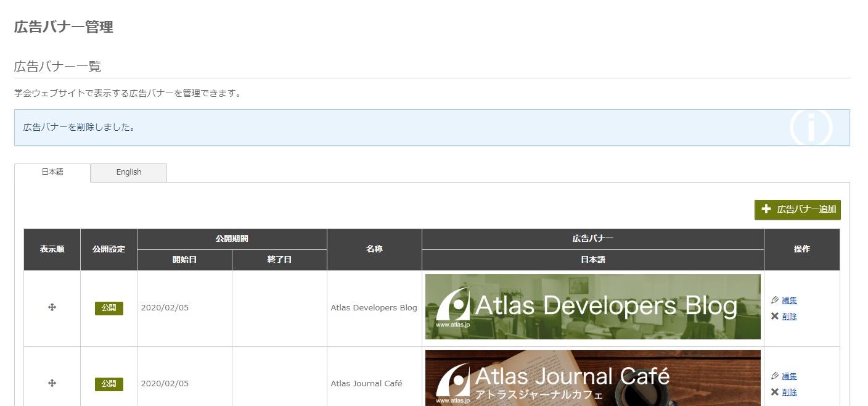868x406 pixels.
Task: Click 削除 link for Atlas Journal Café
Action: pyautogui.click(x=789, y=392)
